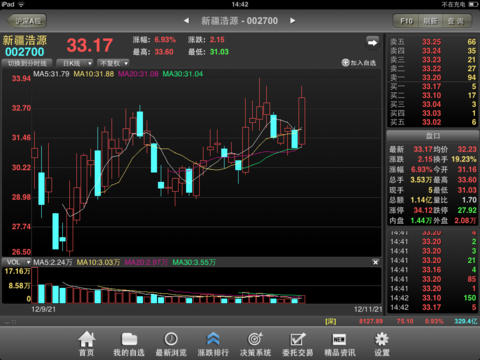The image size is (480, 360).
Task: Select the 卖二 33.22 order row
Action: point(433,69)
